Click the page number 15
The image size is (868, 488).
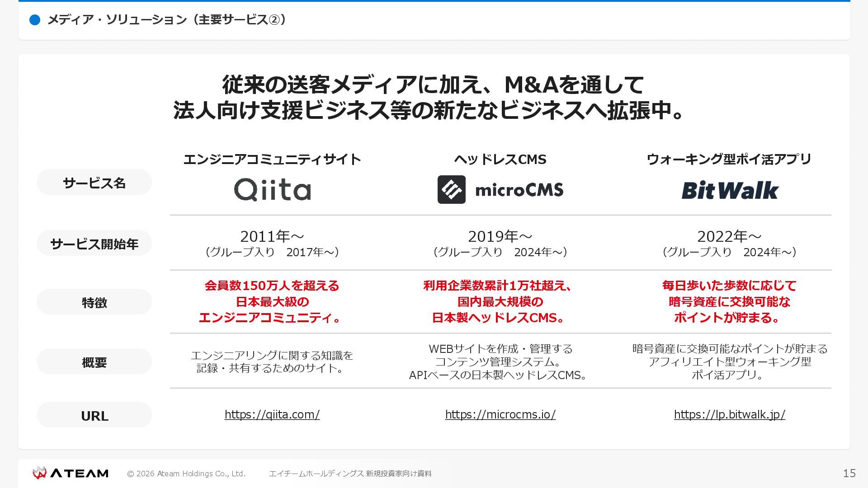pyautogui.click(x=849, y=473)
